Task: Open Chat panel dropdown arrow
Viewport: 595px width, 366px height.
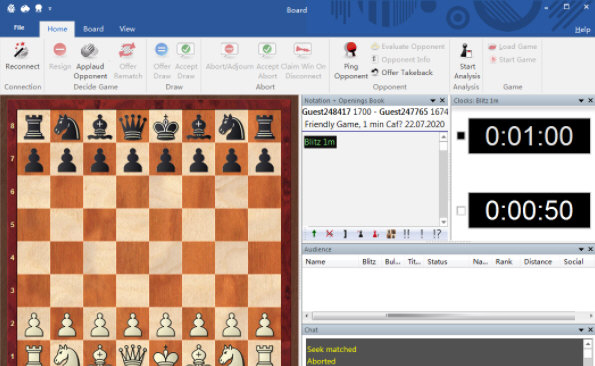Action: 581,330
